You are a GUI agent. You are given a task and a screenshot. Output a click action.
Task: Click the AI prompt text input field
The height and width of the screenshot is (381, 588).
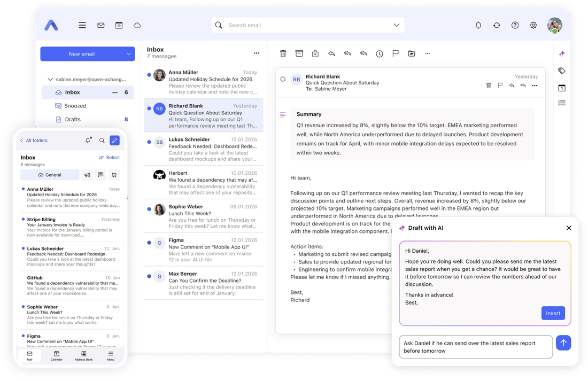click(x=475, y=347)
